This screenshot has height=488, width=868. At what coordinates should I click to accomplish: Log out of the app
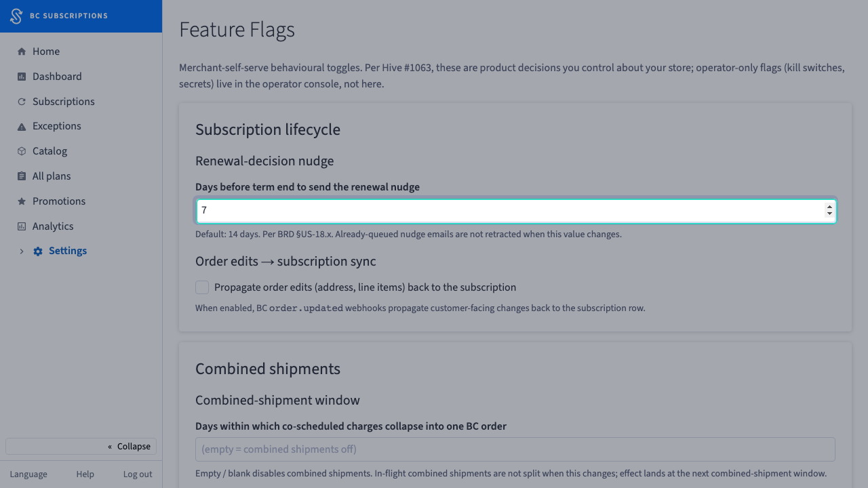click(138, 474)
